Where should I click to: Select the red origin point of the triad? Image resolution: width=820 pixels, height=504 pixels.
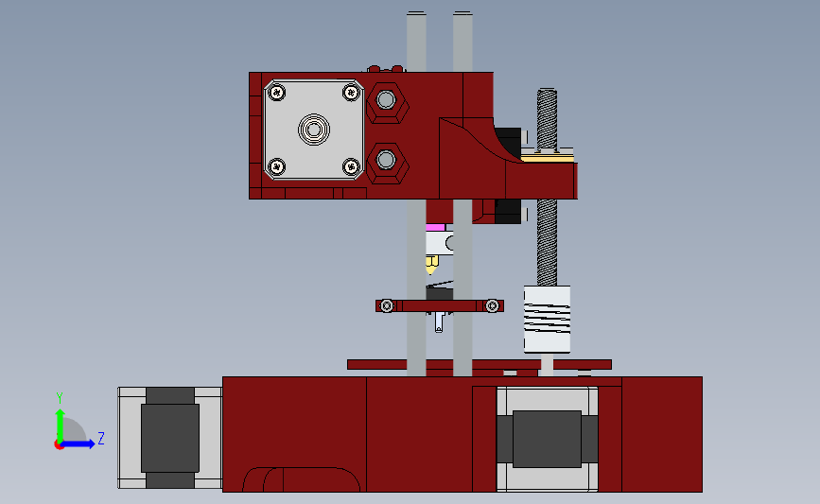click(59, 445)
